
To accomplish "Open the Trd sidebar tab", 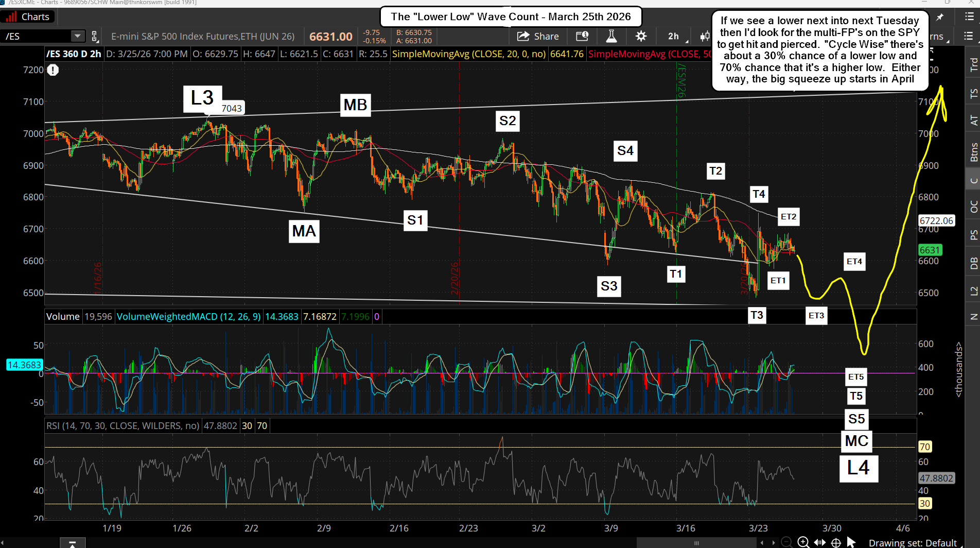I will [973, 64].
